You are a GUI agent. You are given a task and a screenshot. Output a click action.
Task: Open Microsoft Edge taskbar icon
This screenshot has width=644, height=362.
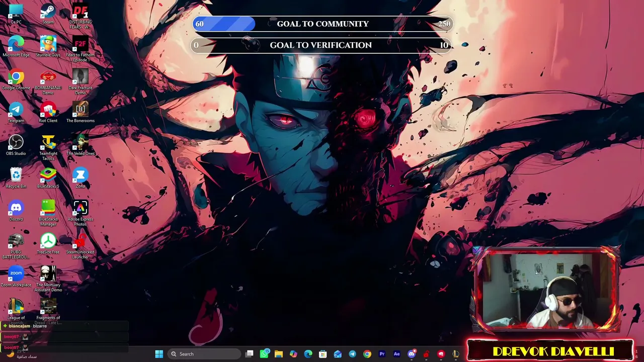point(308,354)
